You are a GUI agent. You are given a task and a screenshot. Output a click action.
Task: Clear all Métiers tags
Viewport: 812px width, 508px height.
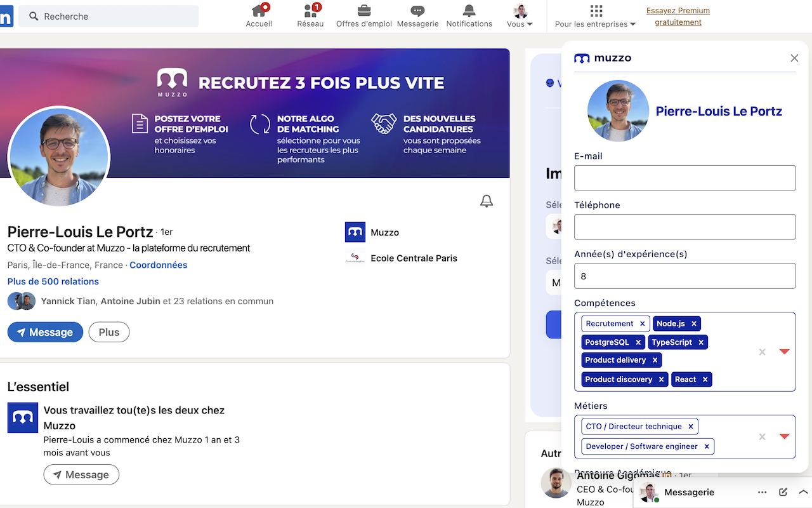(763, 436)
